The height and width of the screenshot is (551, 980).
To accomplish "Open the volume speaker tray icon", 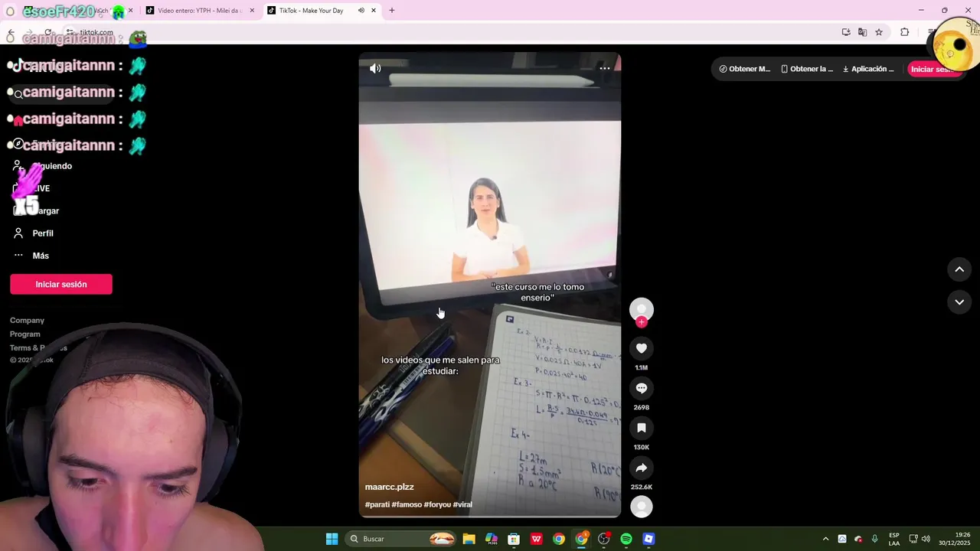I will [x=926, y=539].
